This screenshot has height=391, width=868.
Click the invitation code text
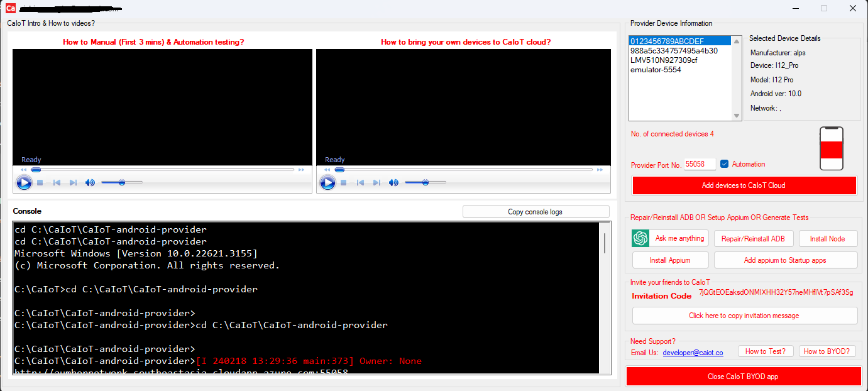776,293
